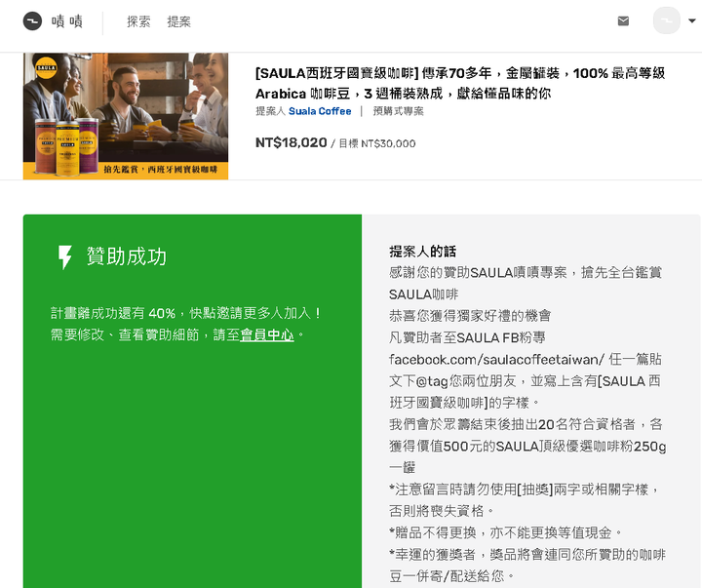702x588 pixels.
Task: Click the 計畫離成功還有 40% message
Action: tap(185, 313)
